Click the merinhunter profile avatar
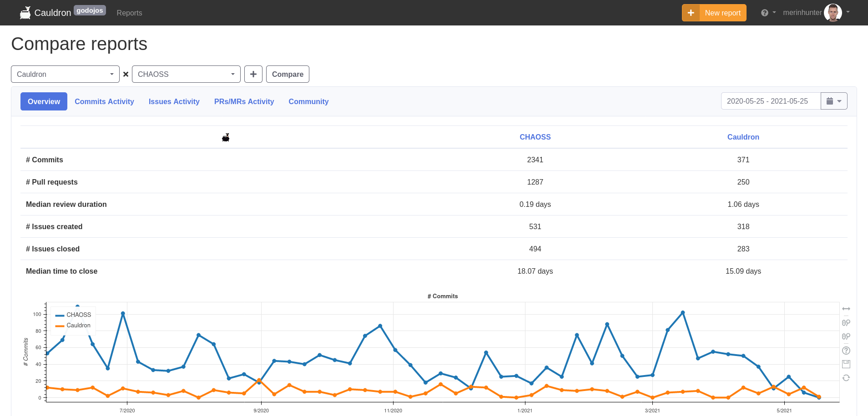This screenshot has width=868, height=416. (x=833, y=13)
